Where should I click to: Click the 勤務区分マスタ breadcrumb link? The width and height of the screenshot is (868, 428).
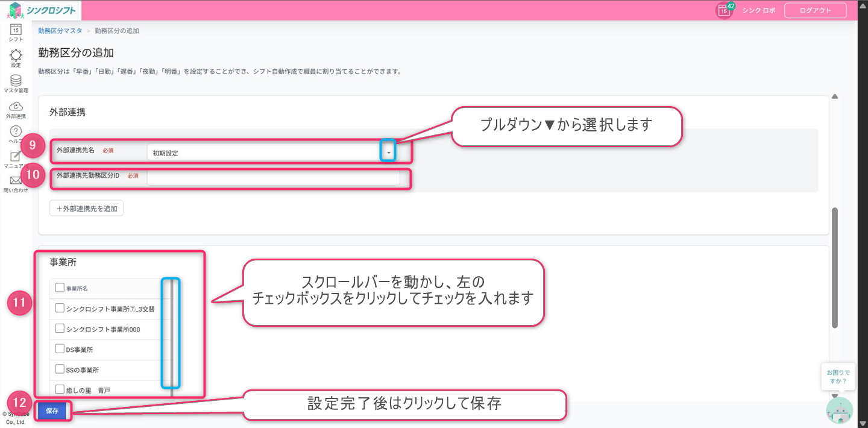click(60, 30)
